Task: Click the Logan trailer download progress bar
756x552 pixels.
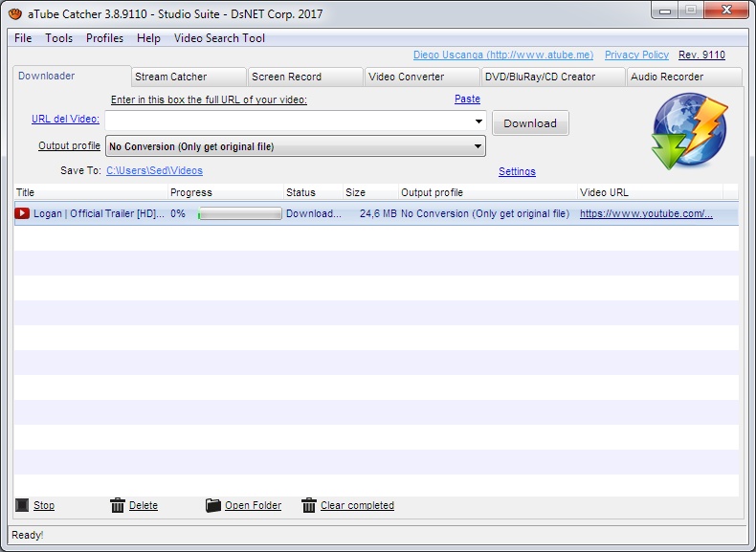Action: pos(239,213)
